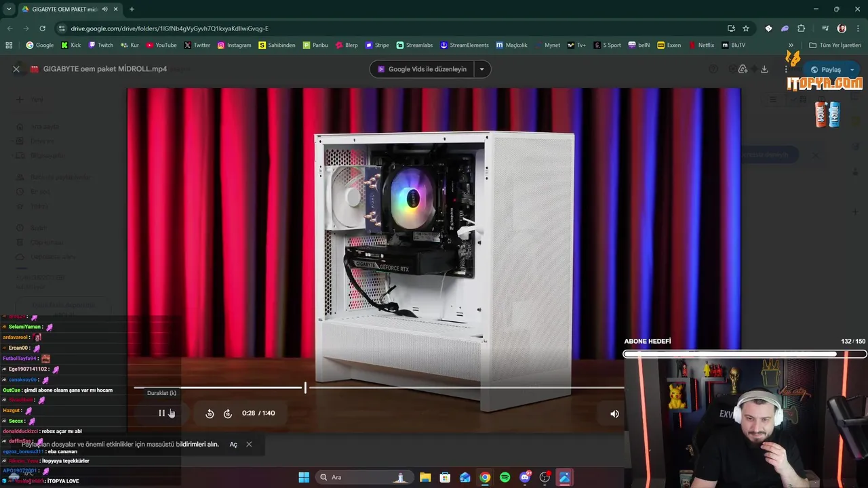868x488 pixels.
Task: Click the Paylaş share button
Action: click(x=825, y=69)
